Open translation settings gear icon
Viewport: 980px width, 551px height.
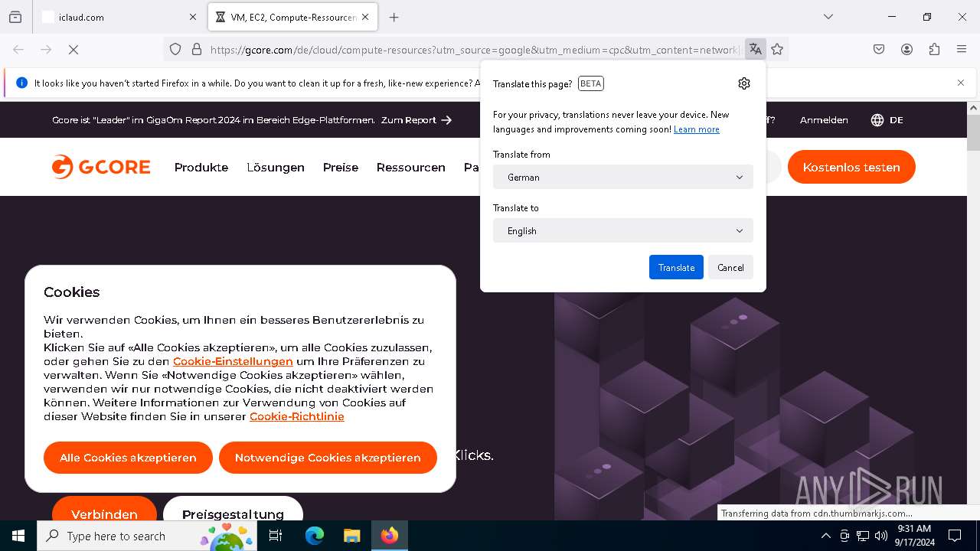click(744, 83)
